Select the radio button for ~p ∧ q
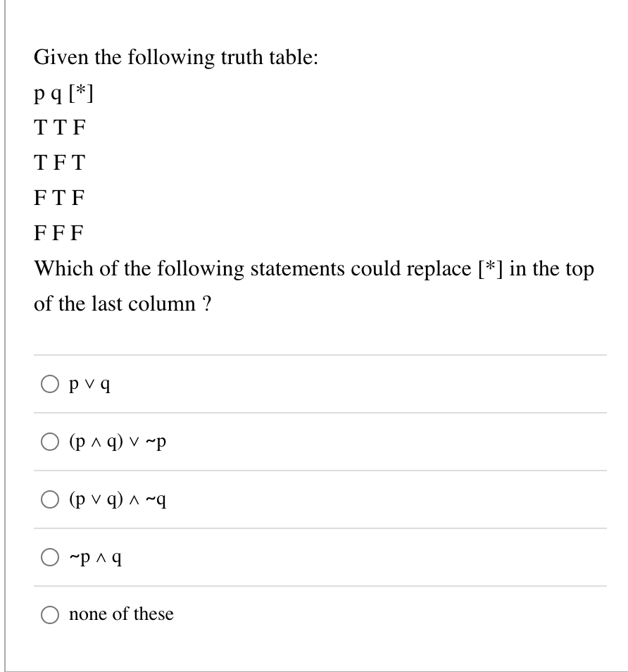Screen dimensions: 628x672 coord(50,556)
